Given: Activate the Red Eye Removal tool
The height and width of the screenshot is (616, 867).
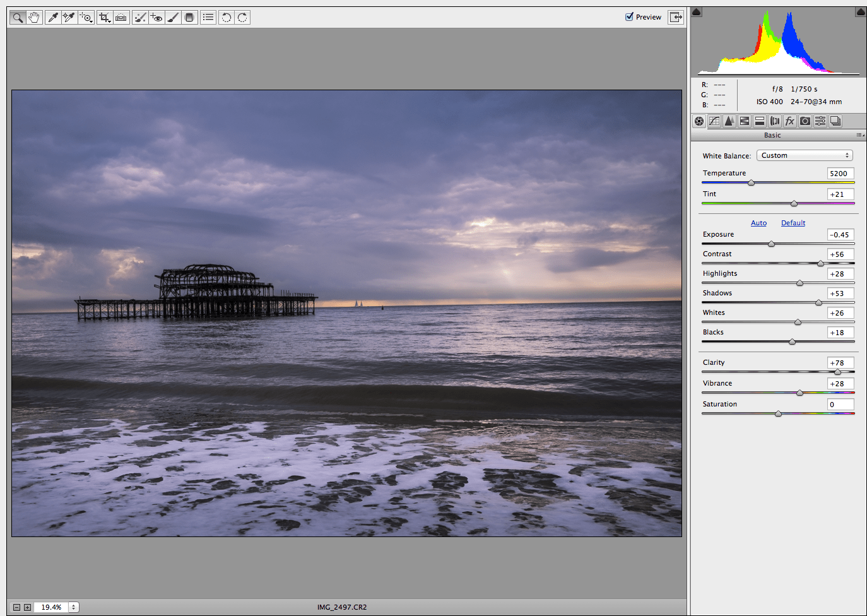Looking at the screenshot, I should click(x=156, y=18).
